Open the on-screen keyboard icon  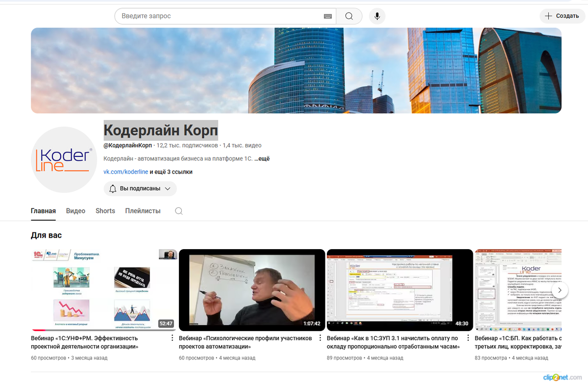(x=328, y=16)
